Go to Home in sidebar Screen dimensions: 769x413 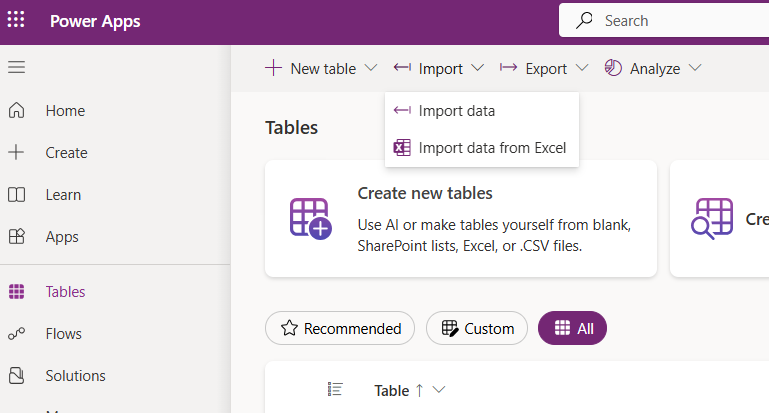click(65, 111)
